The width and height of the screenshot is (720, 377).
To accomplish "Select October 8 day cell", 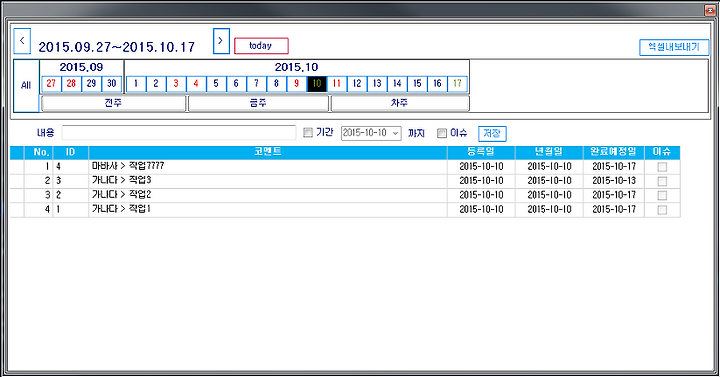I will point(276,84).
